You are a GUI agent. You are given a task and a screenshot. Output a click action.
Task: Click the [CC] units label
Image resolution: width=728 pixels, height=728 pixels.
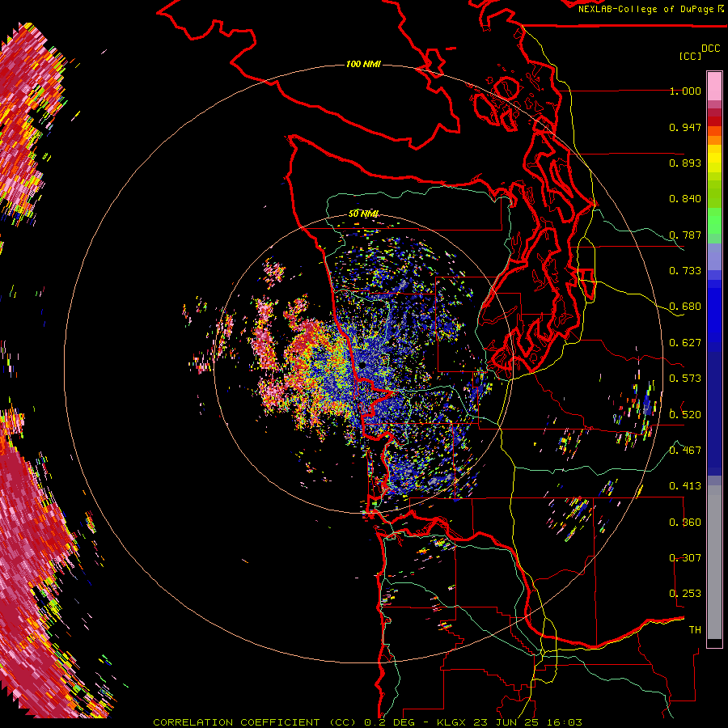[690, 56]
